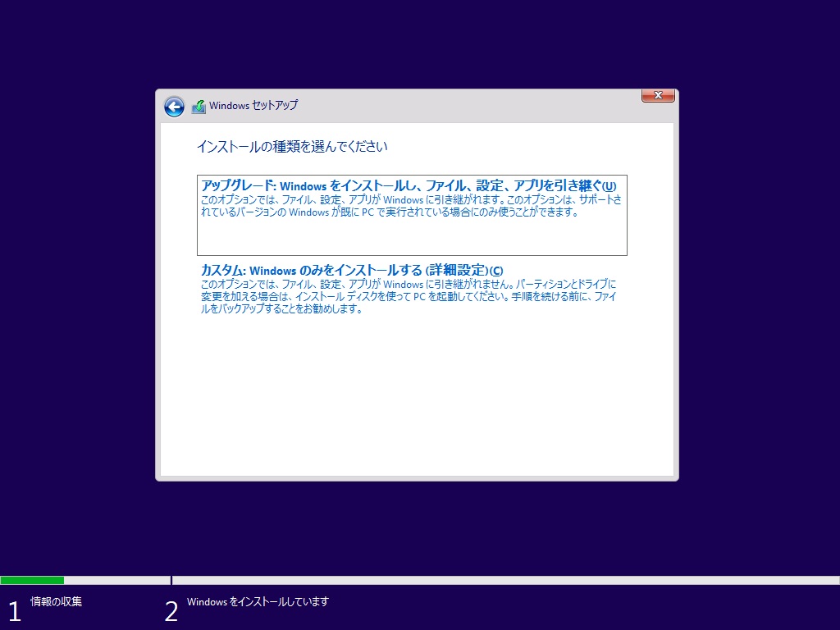Click the step number 2 indicator
The width and height of the screenshot is (840, 630).
pos(171,611)
